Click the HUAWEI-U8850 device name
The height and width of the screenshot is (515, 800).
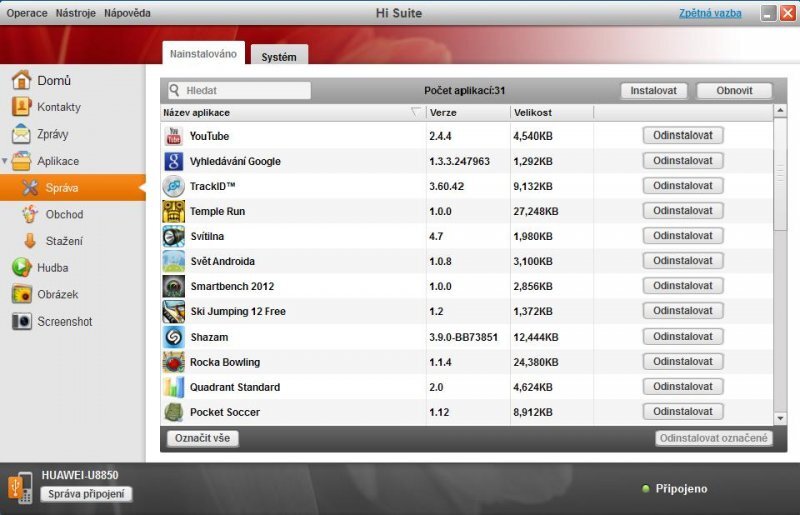click(80, 475)
